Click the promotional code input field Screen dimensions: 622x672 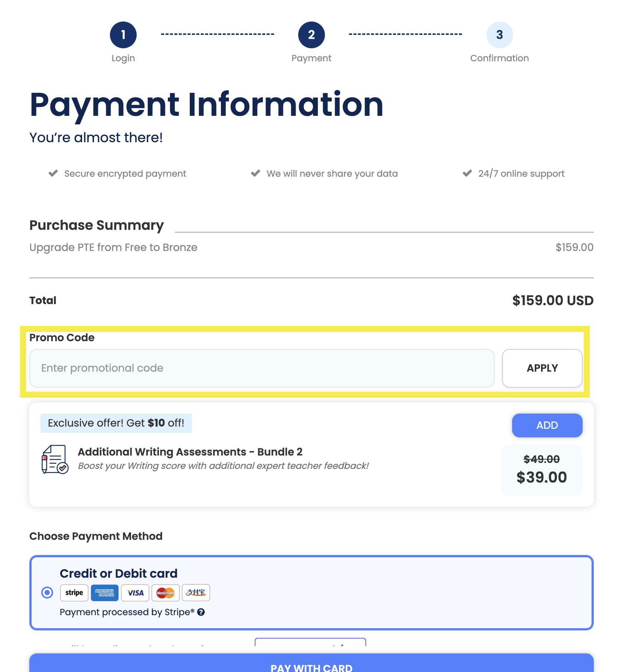pyautogui.click(x=261, y=368)
